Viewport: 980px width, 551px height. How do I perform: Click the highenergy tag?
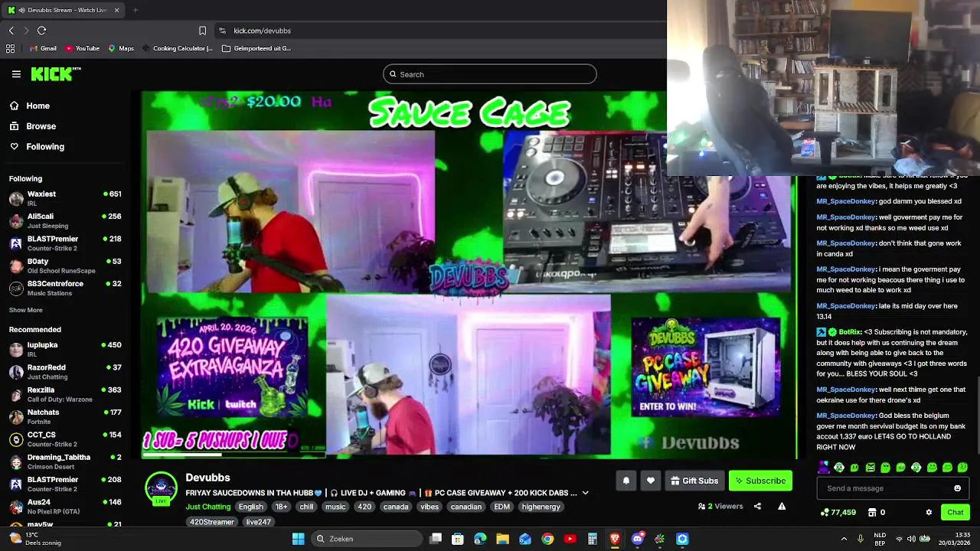tap(541, 507)
